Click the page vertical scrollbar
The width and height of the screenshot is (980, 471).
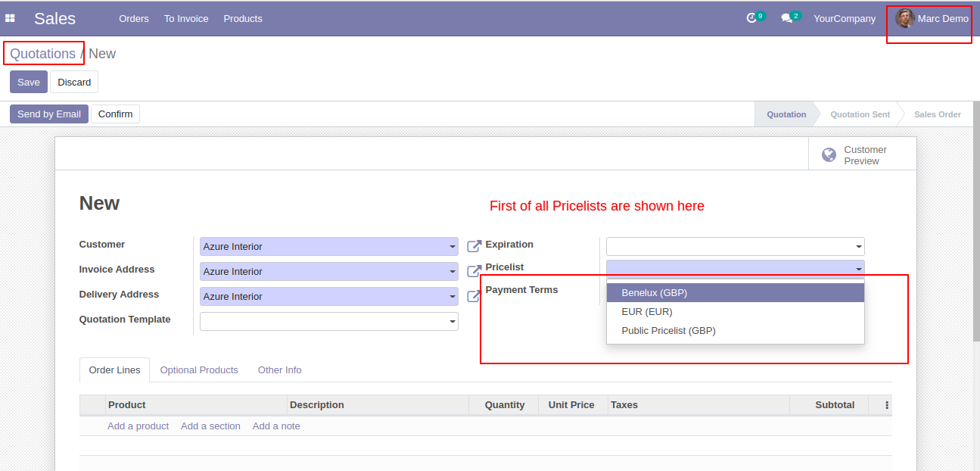click(x=975, y=220)
